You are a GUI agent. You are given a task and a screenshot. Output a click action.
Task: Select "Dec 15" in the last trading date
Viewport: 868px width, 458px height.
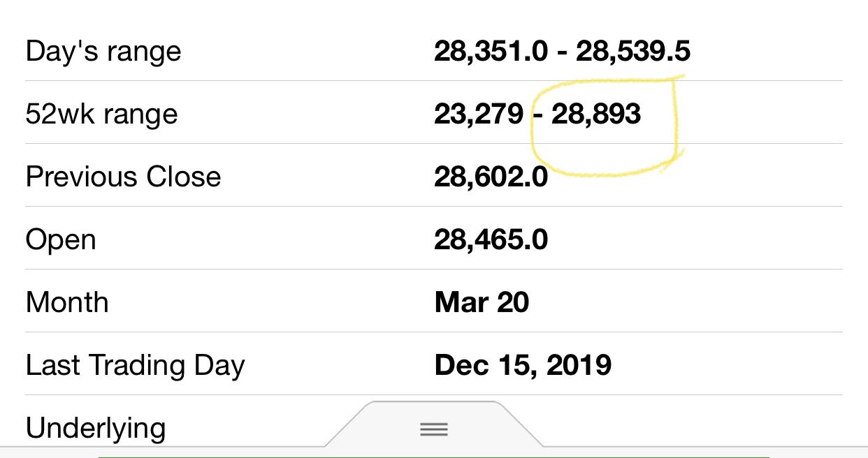[479, 365]
